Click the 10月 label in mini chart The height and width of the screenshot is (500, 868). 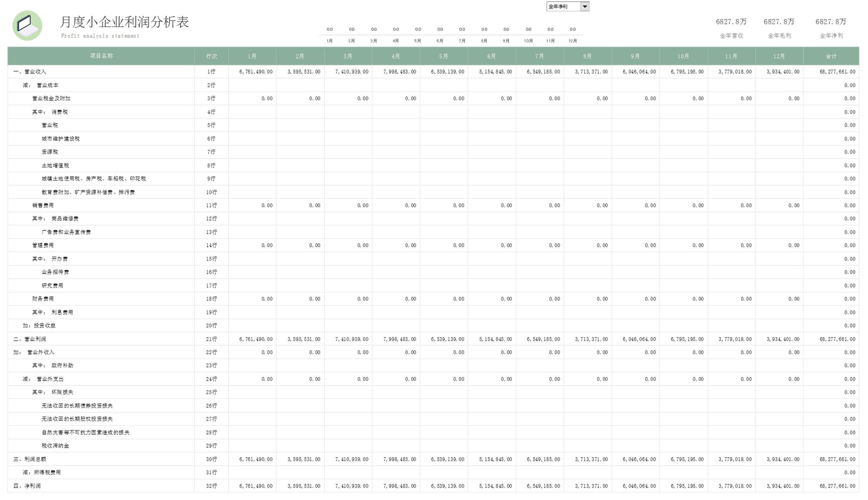529,41
